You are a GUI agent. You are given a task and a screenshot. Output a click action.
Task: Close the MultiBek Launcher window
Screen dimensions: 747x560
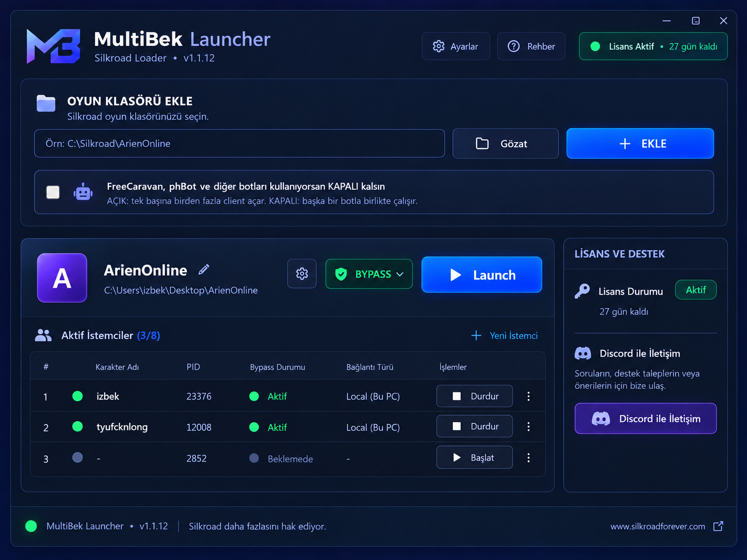pos(723,21)
